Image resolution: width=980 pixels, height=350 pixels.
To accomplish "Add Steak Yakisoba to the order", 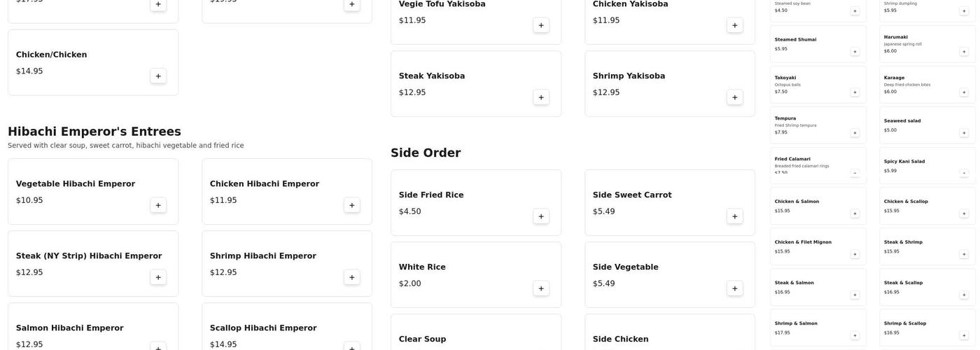I will pyautogui.click(x=541, y=97).
